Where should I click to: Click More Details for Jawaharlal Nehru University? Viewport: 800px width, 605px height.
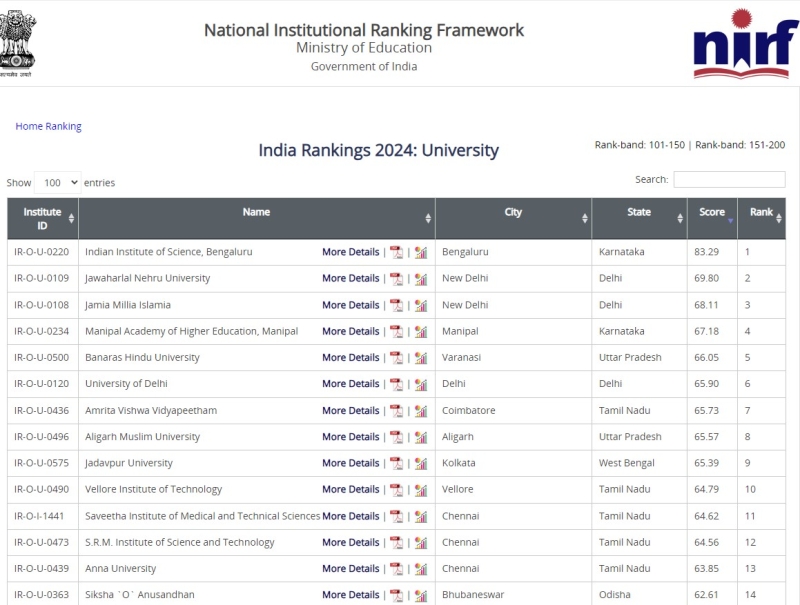[x=351, y=279]
